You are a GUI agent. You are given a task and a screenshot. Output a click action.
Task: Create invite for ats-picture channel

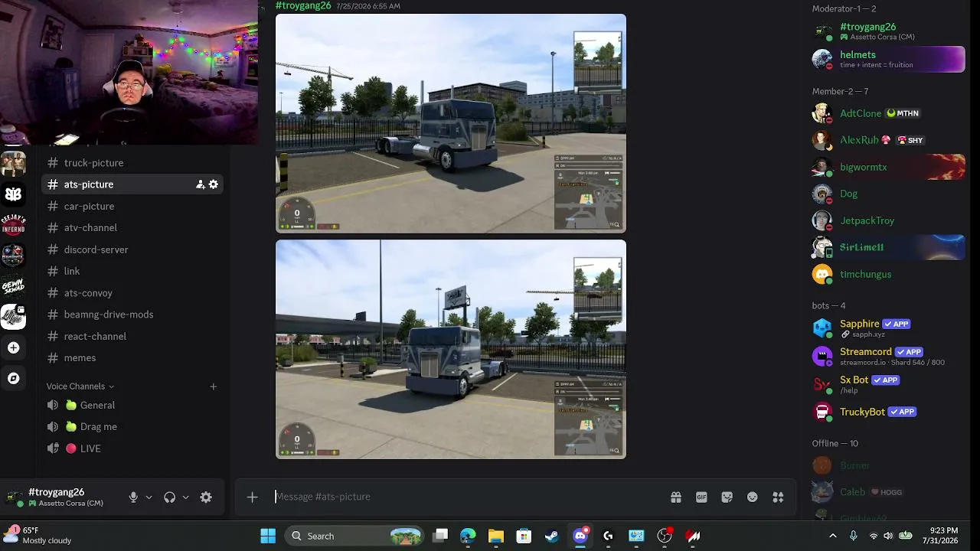[x=201, y=184]
